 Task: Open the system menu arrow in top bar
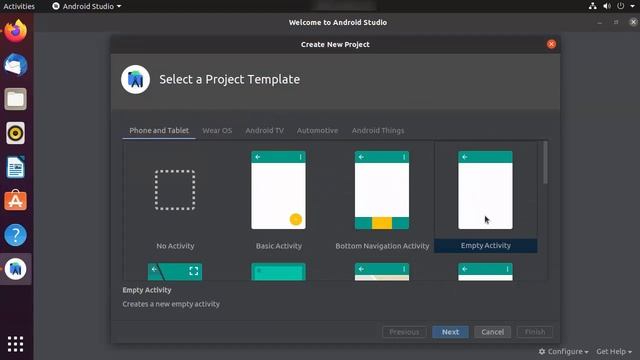tap(632, 6)
